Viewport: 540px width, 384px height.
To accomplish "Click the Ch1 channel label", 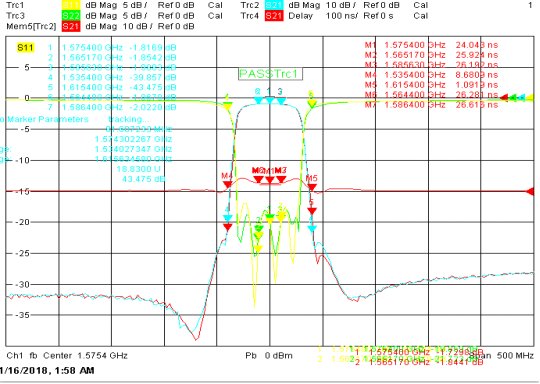I will [15, 355].
